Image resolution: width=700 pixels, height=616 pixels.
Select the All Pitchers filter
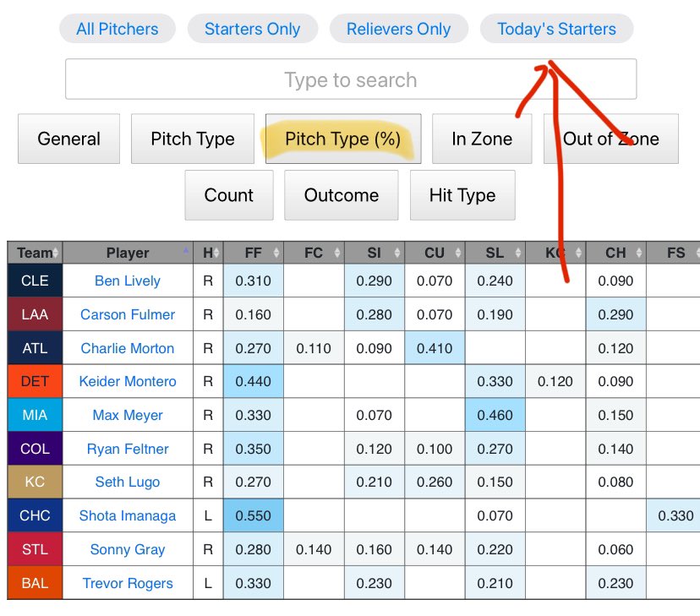click(117, 29)
